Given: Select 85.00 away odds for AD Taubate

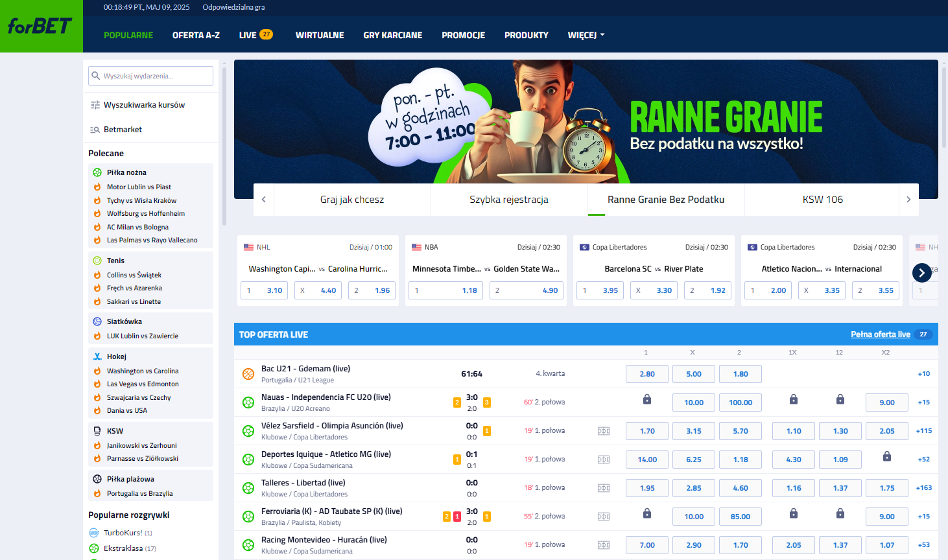Looking at the screenshot, I should click(x=741, y=517).
